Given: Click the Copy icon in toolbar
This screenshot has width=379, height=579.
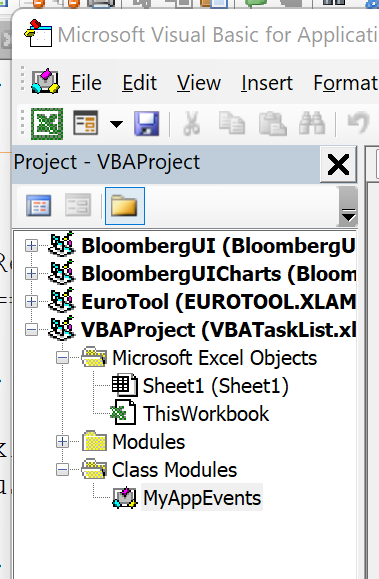Looking at the screenshot, I should 232,123.
